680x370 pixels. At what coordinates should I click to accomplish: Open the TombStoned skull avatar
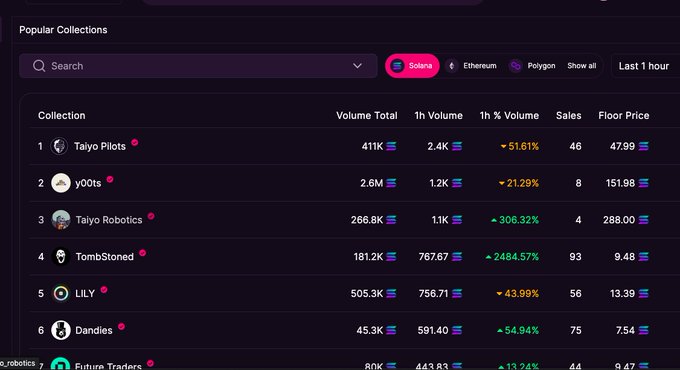tap(61, 256)
